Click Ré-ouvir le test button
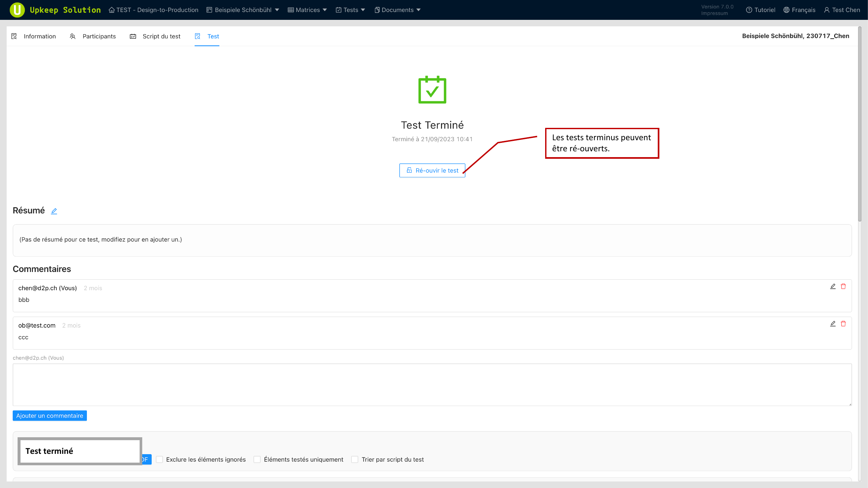 point(432,170)
